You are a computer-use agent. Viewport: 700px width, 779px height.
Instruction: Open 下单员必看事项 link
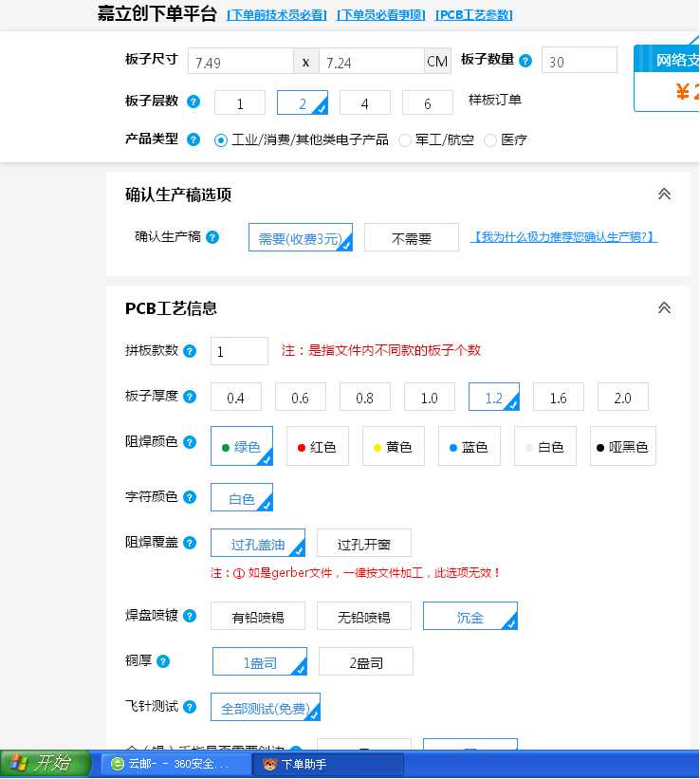click(380, 15)
